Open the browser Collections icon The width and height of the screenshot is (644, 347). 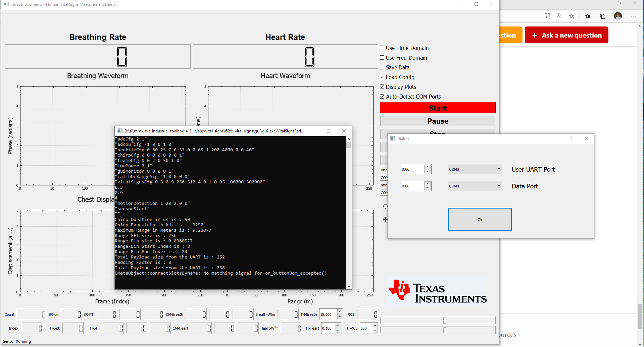tap(603, 16)
